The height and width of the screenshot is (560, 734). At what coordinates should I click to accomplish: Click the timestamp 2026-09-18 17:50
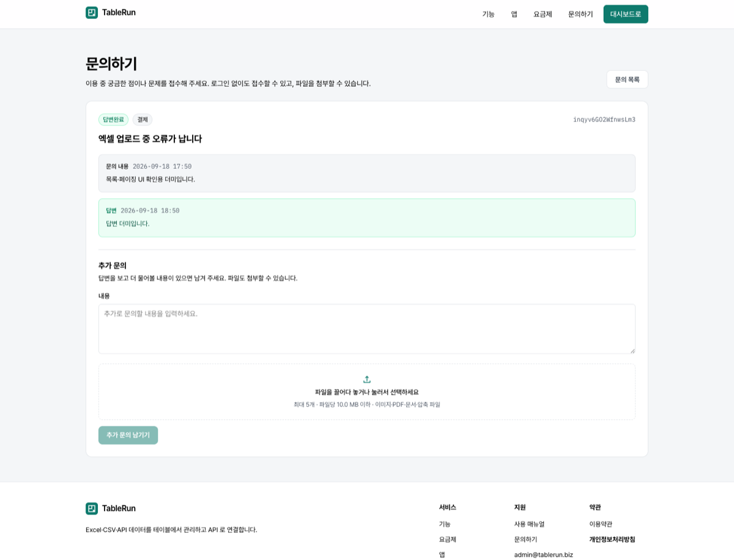click(x=162, y=166)
